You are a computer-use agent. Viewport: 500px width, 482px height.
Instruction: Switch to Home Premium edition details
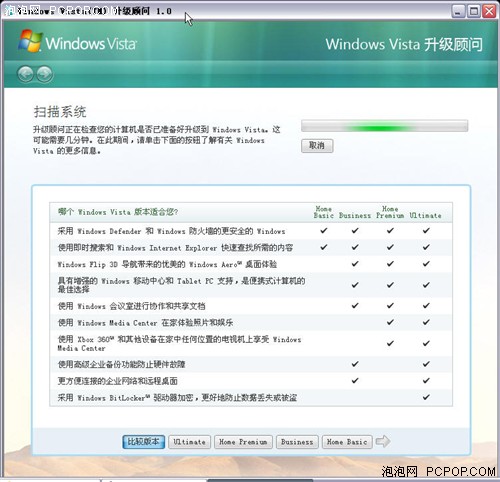tap(243, 442)
